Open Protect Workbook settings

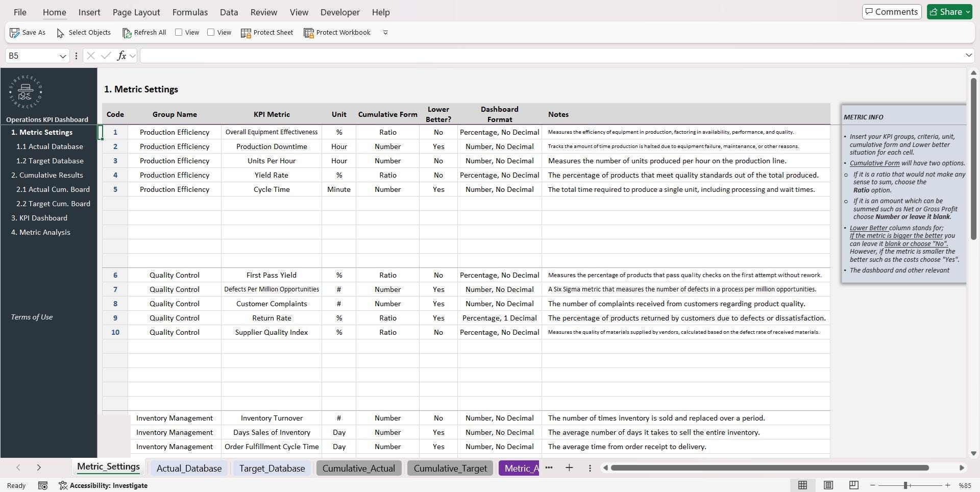(x=336, y=32)
